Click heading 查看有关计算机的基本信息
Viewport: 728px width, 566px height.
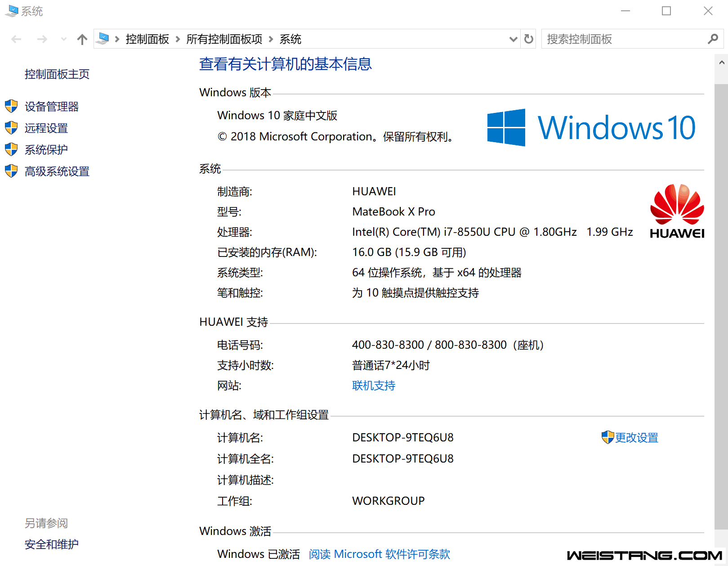286,64
